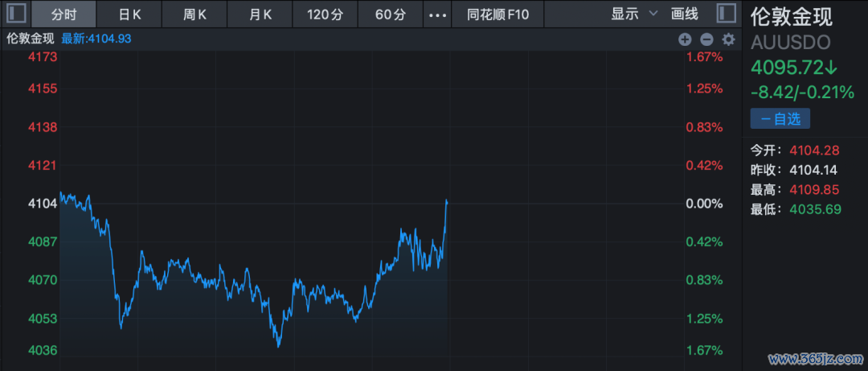Select the 周K weekly chart tab
This screenshot has width=868, height=371.
click(x=194, y=14)
